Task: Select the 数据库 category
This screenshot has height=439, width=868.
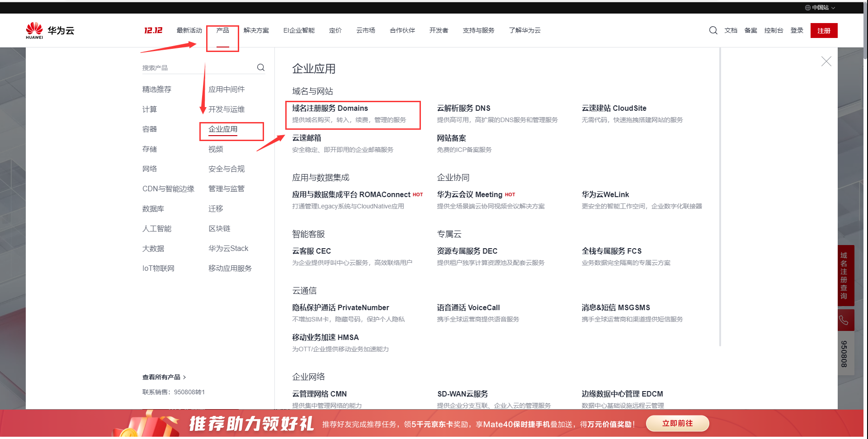Action: [153, 209]
